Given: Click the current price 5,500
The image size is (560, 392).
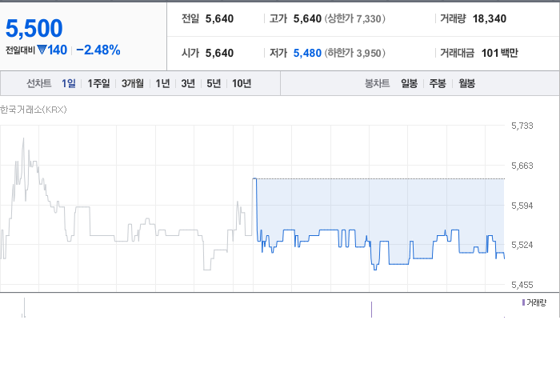Looking at the screenshot, I should point(34,28).
